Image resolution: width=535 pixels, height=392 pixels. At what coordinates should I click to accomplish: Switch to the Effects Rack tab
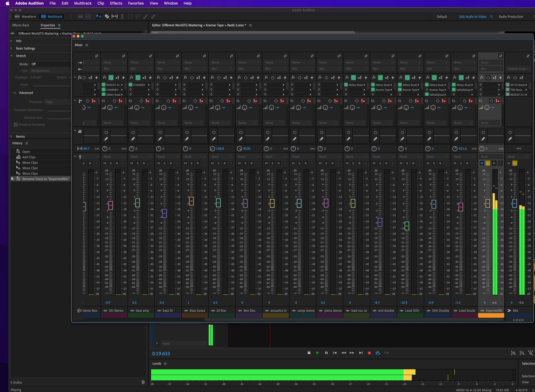point(21,25)
